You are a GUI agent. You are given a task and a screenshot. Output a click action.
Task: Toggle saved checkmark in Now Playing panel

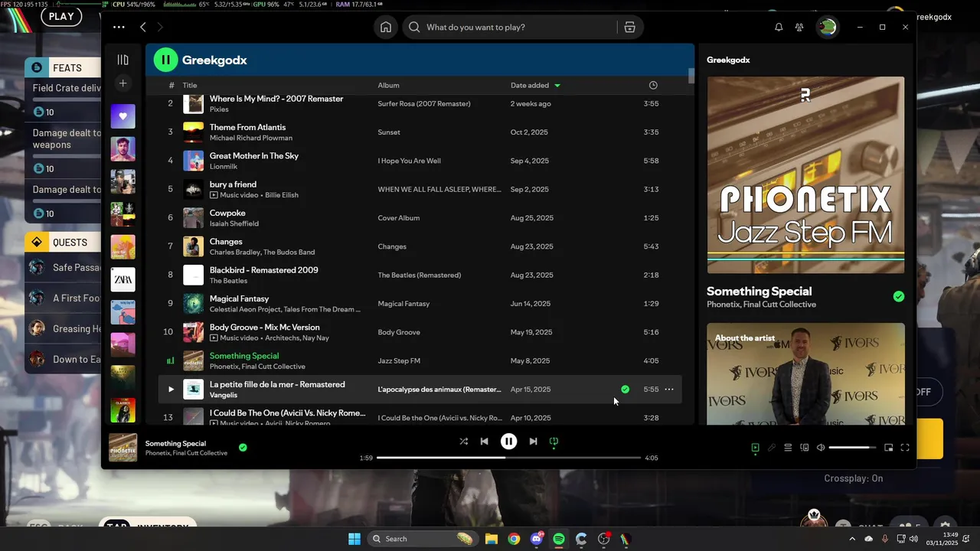[x=899, y=296]
